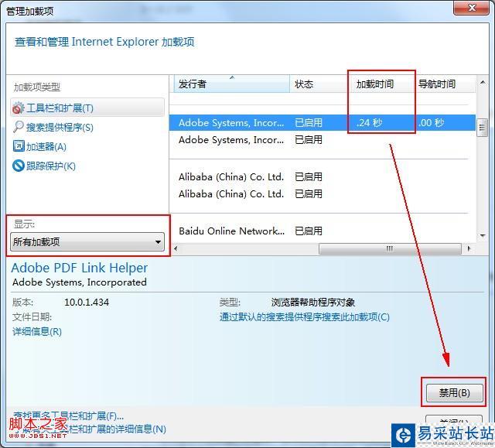Viewport: 495px width, 448px height.
Task: Select 工具栏和扩展(T) add-on type
Action: [87, 108]
